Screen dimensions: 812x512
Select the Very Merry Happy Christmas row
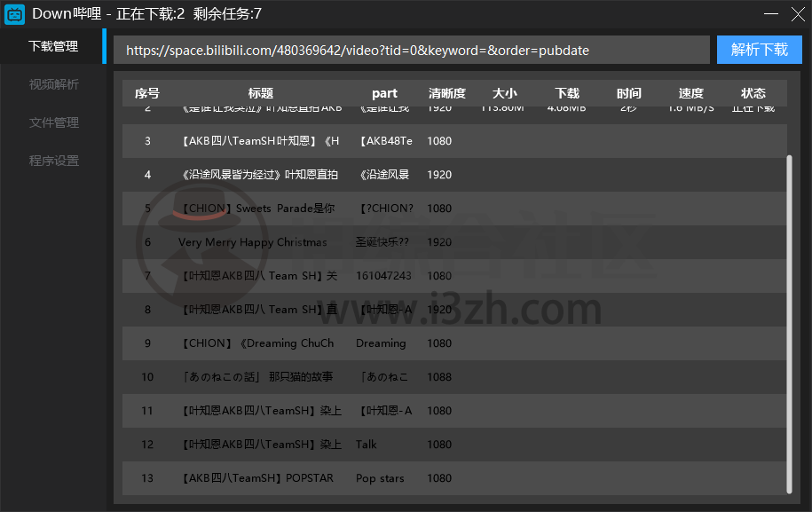[x=454, y=241]
